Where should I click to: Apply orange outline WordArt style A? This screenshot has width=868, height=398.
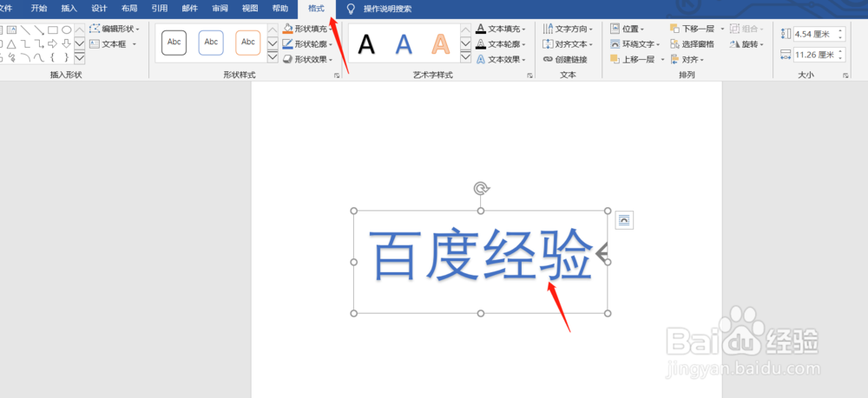(441, 43)
